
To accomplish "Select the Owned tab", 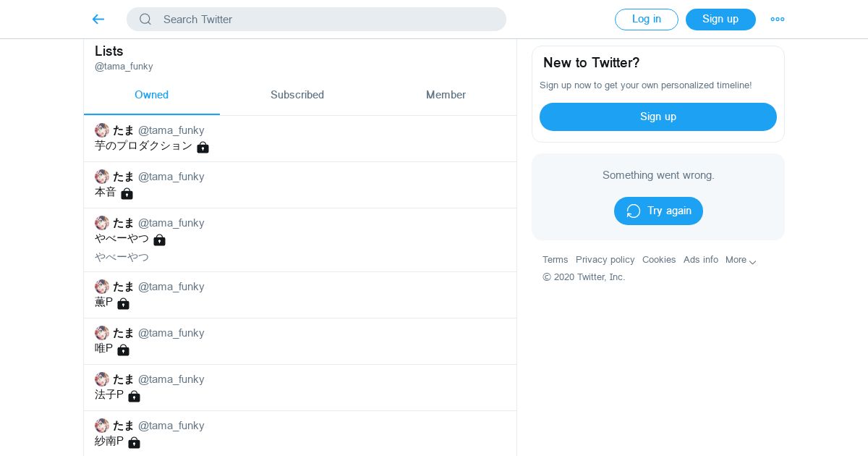I will [151, 95].
